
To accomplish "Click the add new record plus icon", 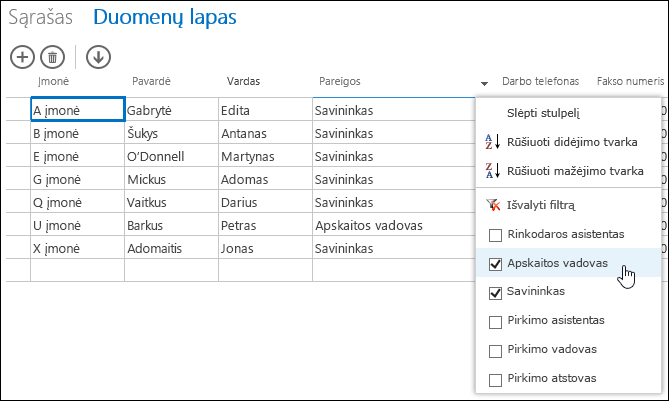I will click(x=22, y=57).
